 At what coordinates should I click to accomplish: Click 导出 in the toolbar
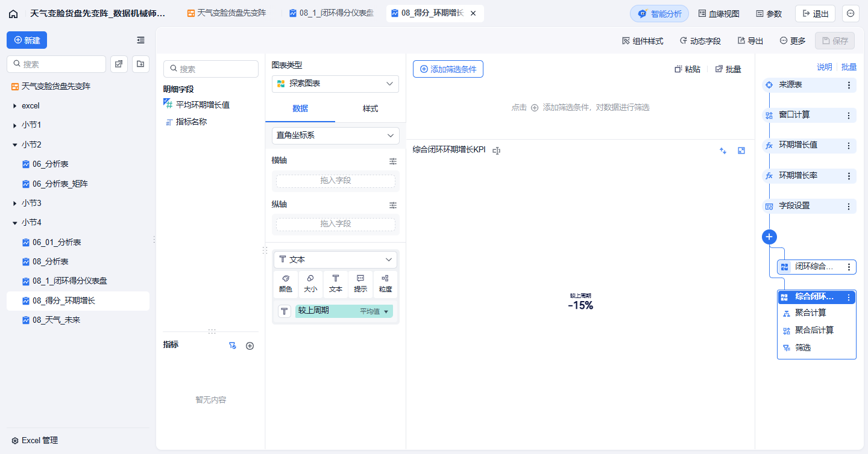tap(750, 41)
